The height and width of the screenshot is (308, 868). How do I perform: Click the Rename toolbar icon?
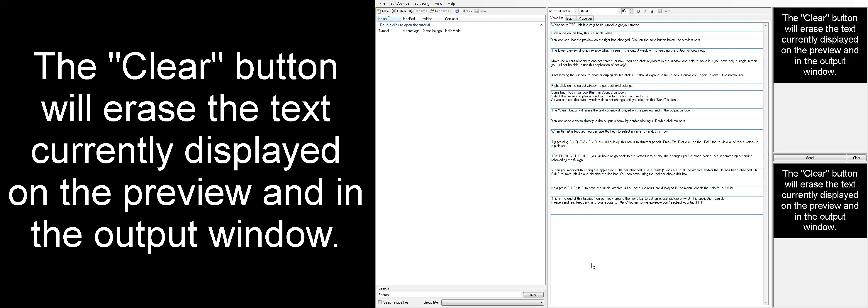pyautogui.click(x=411, y=11)
